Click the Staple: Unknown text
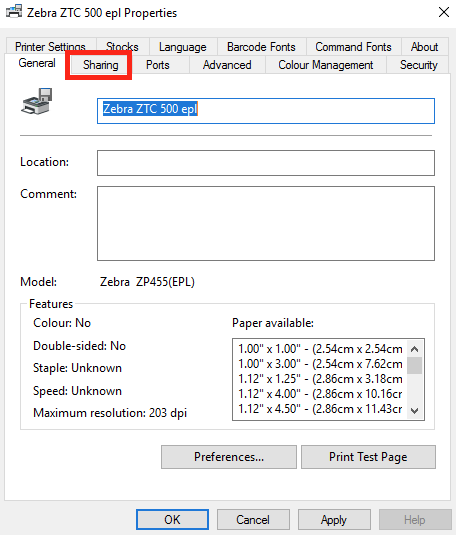This screenshot has width=456, height=535. (77, 368)
